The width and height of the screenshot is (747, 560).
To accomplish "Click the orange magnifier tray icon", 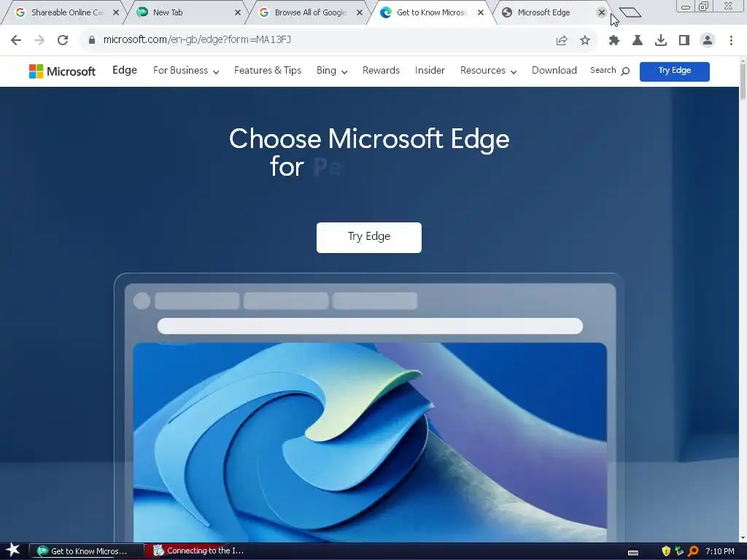I will [x=694, y=551].
